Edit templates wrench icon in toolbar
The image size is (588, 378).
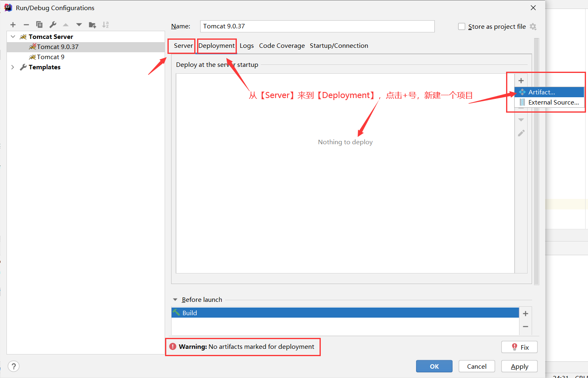click(x=53, y=25)
